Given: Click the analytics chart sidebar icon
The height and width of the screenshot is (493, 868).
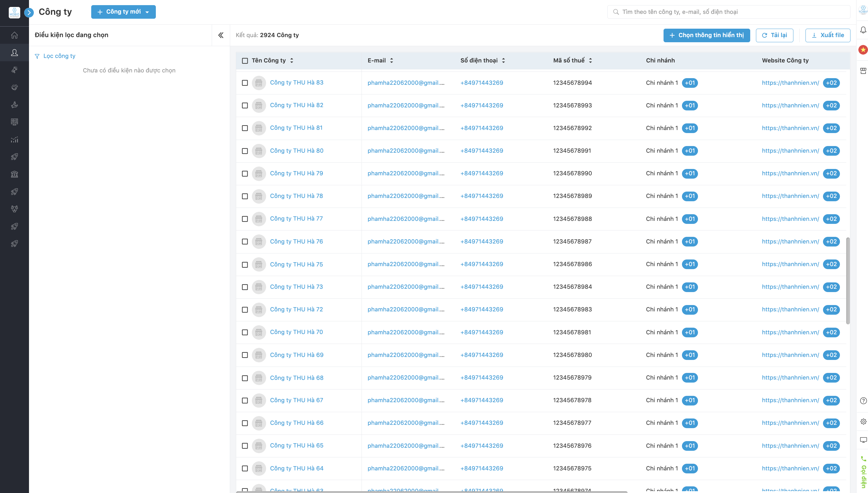Looking at the screenshot, I should pos(14,139).
